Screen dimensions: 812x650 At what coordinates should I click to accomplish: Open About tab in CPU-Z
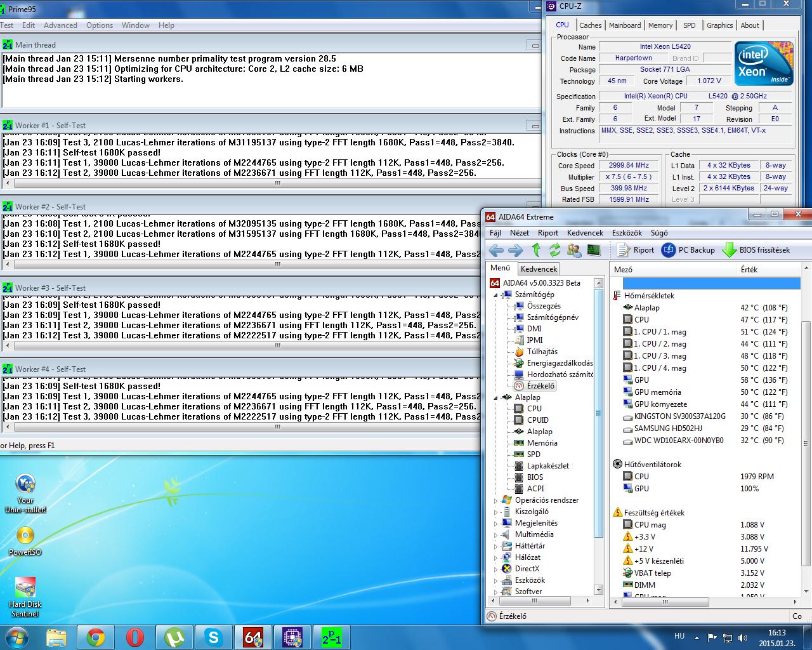tap(750, 25)
